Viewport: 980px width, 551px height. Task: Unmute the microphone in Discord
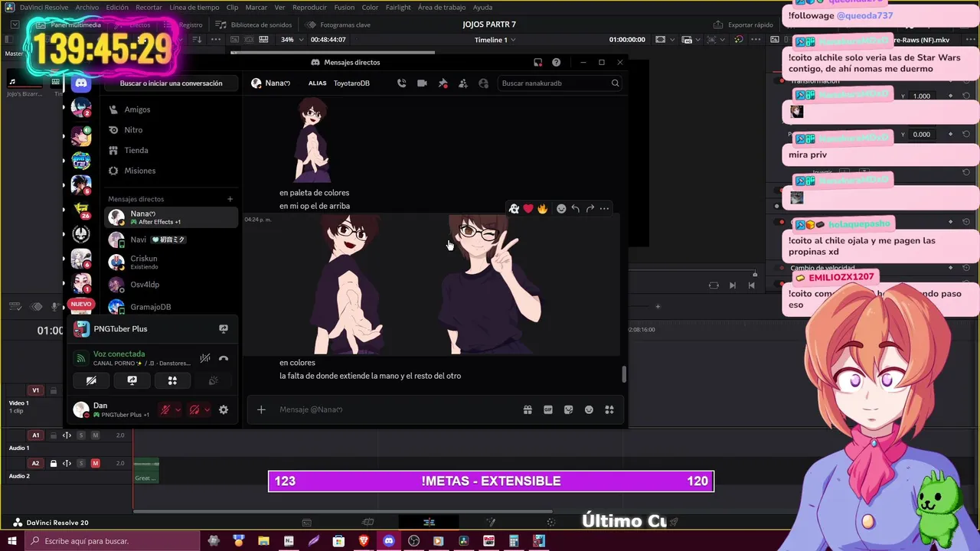click(x=165, y=409)
